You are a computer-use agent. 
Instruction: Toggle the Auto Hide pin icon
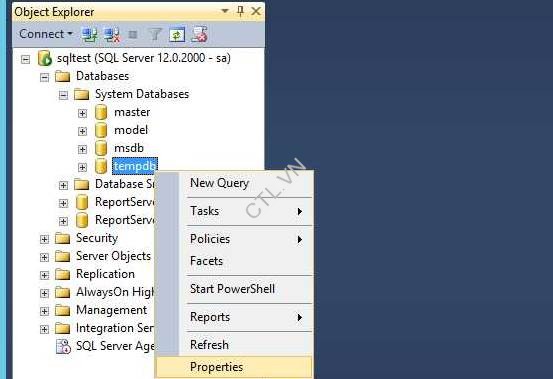coord(240,11)
